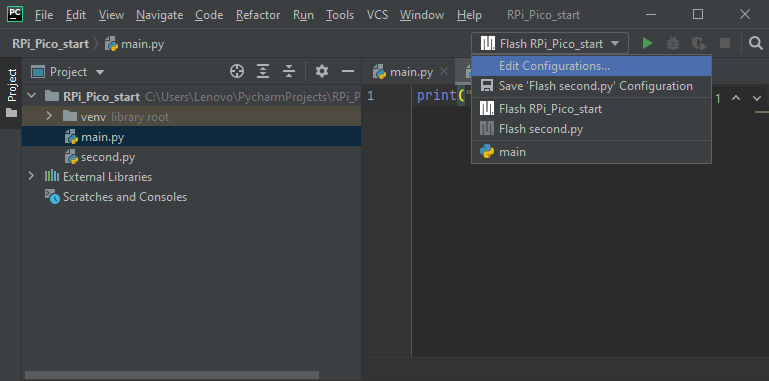Close the main.py editor tab
769x381 pixels.
point(444,72)
